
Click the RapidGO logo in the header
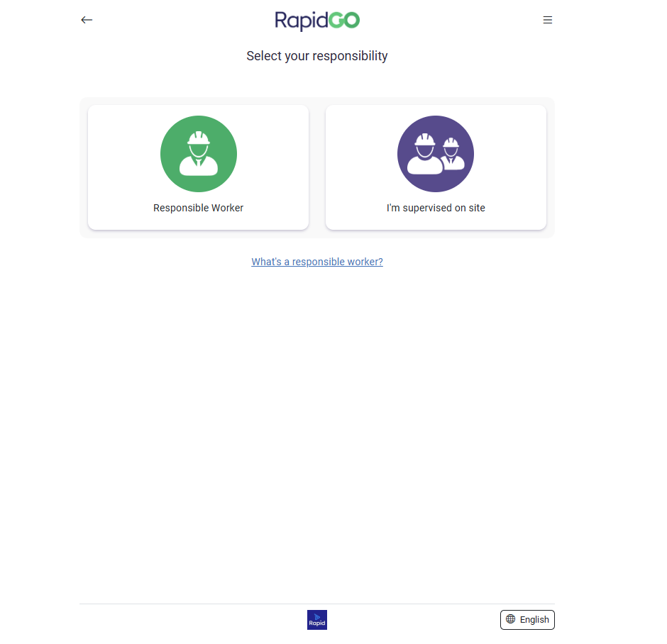(317, 21)
